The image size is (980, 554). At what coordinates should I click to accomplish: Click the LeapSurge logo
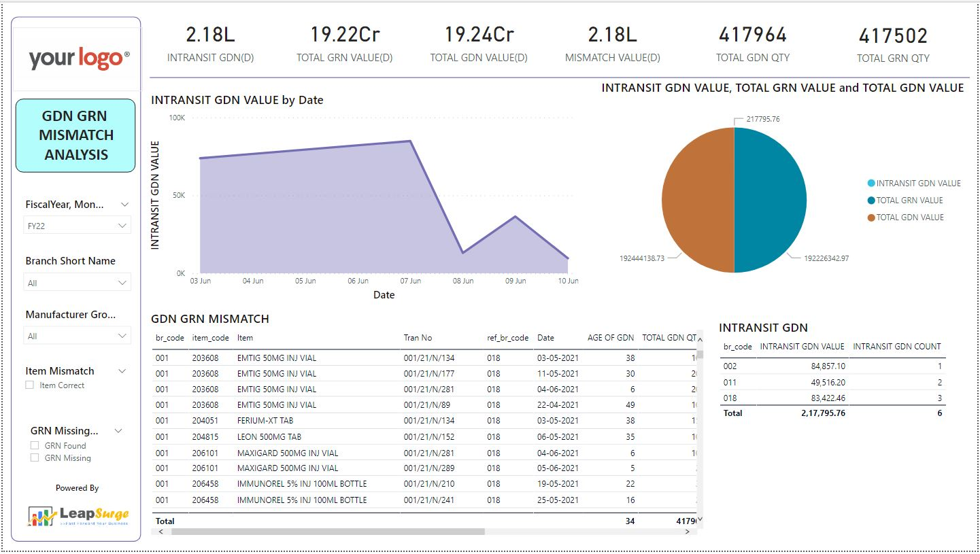click(x=78, y=515)
